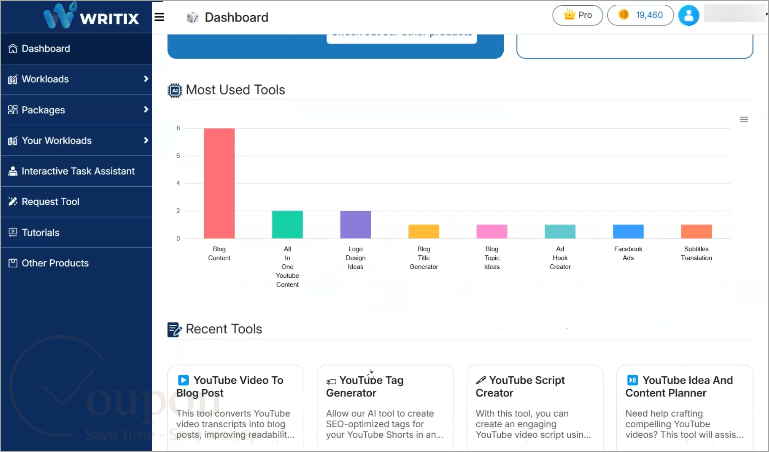The width and height of the screenshot is (769, 452).
Task: Click the Interactive Task Assistant icon
Action: [x=13, y=171]
